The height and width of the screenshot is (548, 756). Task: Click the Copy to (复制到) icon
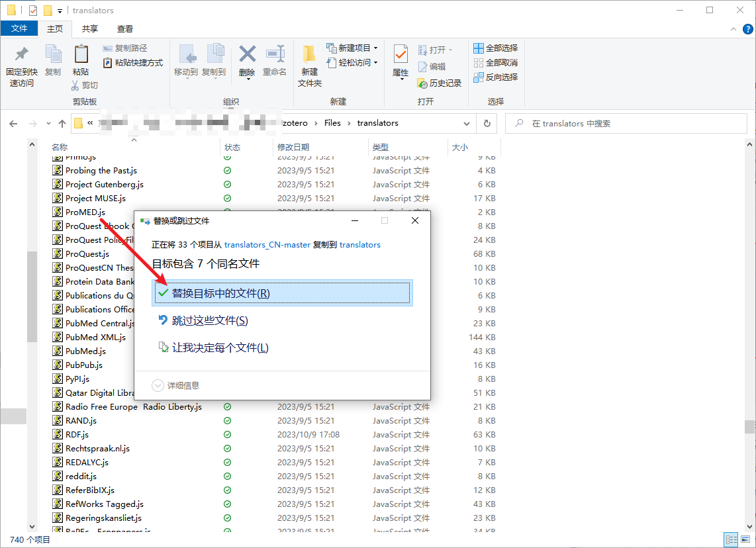click(x=214, y=60)
